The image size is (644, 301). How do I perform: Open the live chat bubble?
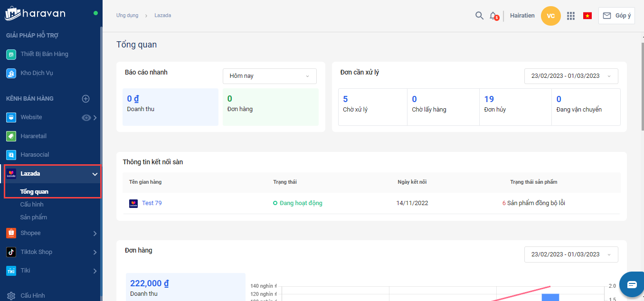point(632,284)
